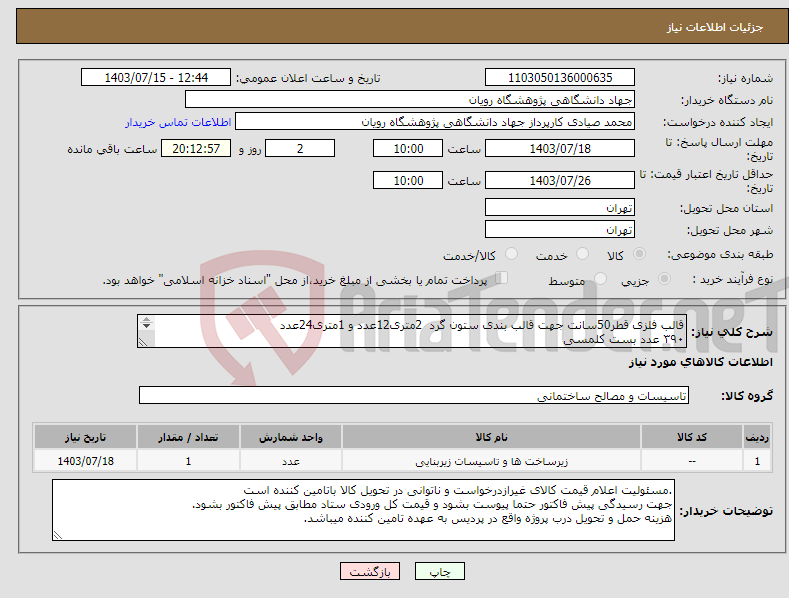This screenshot has width=789, height=598.
Task: Select the جزیی purchase type radio
Action: pyautogui.click(x=664, y=278)
